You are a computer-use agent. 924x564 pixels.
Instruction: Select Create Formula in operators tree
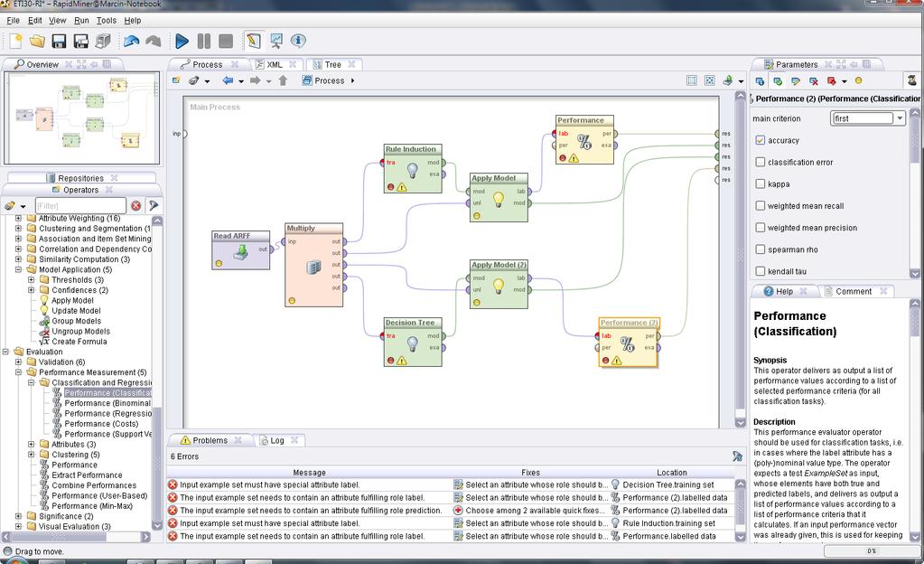click(x=79, y=341)
